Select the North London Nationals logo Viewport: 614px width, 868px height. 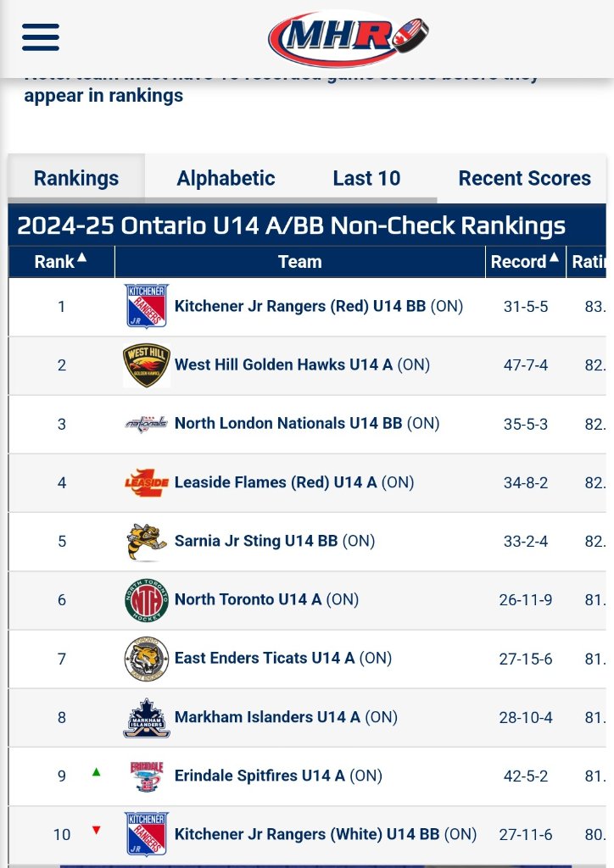[x=146, y=424]
